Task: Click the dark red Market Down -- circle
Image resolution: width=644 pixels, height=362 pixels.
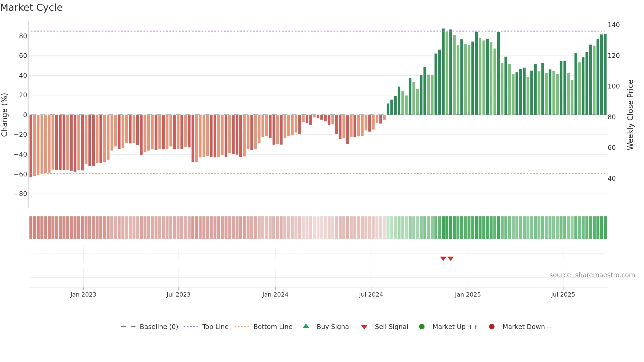Action: pos(492,327)
